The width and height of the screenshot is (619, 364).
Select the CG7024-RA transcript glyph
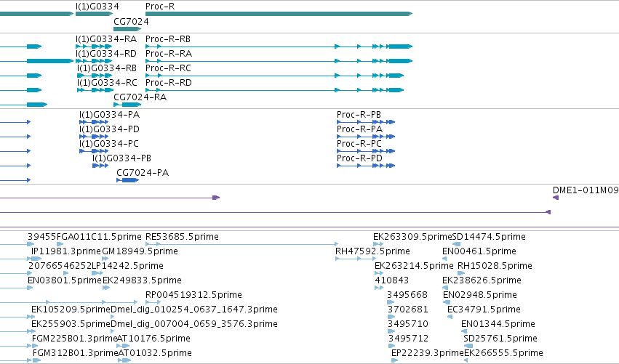(x=127, y=105)
